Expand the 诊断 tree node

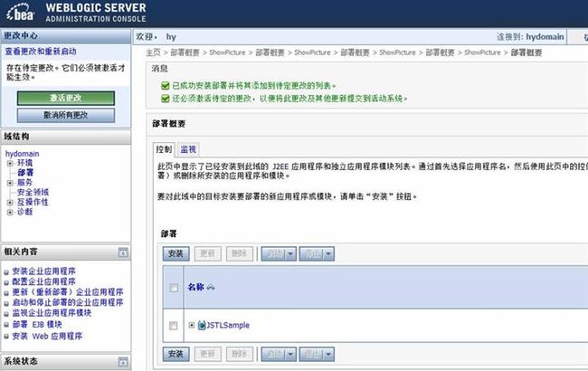pos(10,212)
